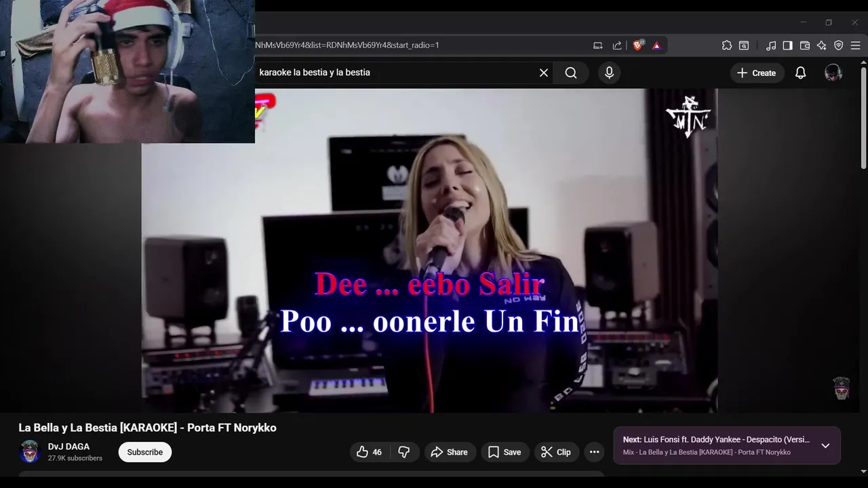The height and width of the screenshot is (488, 868).
Task: Click the Brave Shields lion icon
Action: click(637, 45)
